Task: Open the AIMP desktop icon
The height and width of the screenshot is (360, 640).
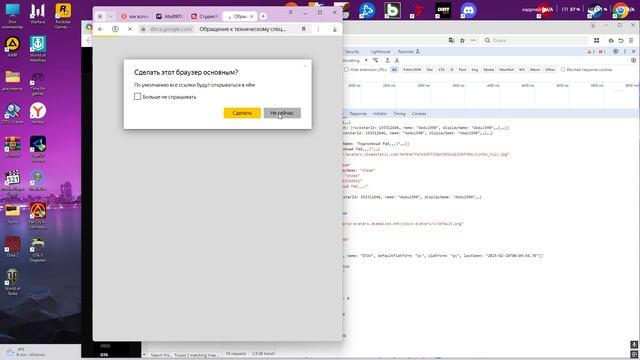Action: click(13, 46)
